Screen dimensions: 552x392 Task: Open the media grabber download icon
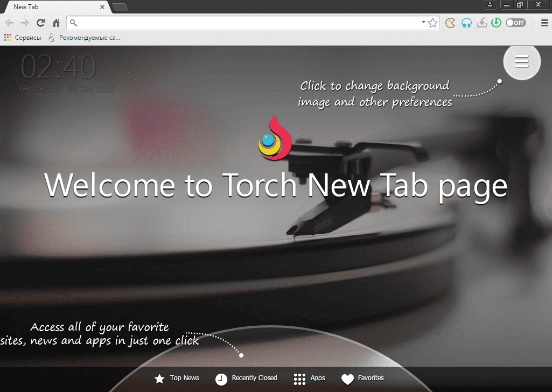[481, 23]
